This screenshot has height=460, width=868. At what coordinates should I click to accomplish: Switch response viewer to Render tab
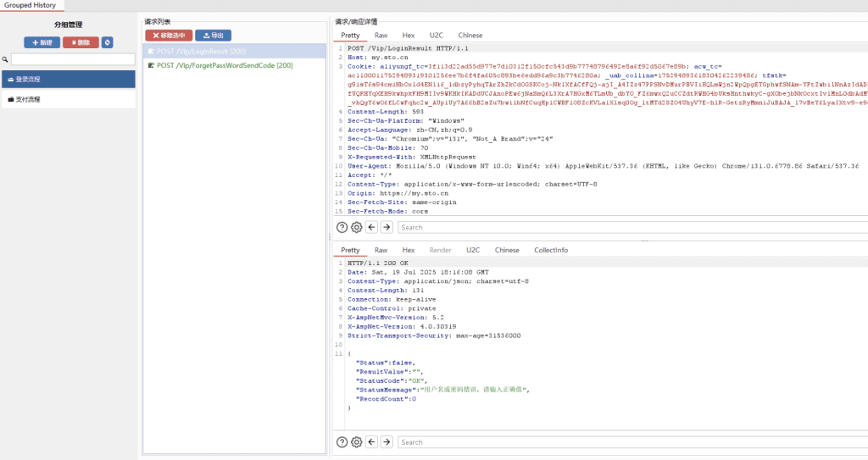[440, 250]
